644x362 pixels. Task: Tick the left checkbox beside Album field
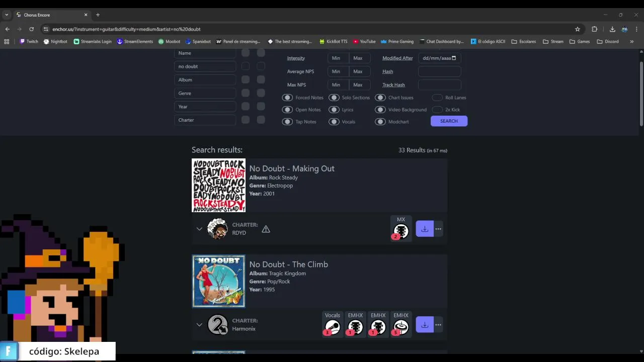pyautogui.click(x=245, y=79)
